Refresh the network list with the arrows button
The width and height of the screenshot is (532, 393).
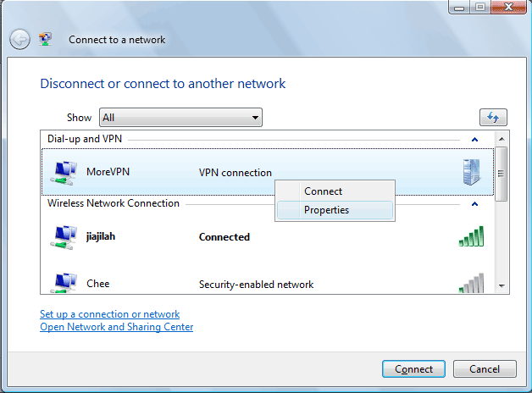pos(493,118)
